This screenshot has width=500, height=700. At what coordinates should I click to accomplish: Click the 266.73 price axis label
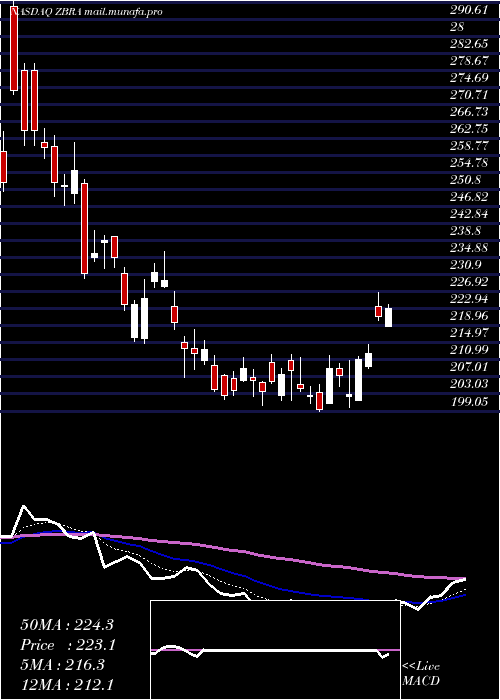(x=468, y=112)
